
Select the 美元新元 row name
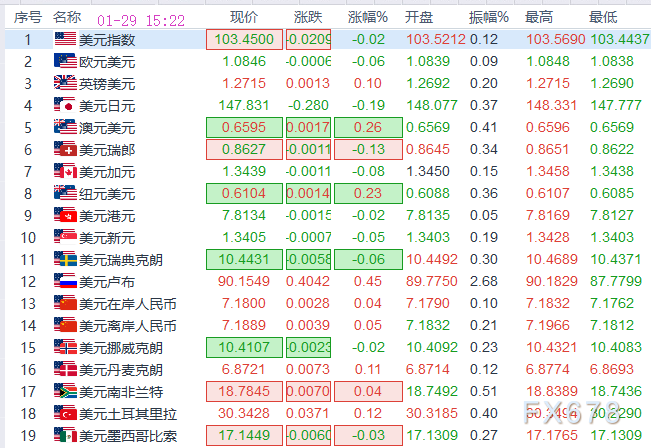tap(107, 238)
